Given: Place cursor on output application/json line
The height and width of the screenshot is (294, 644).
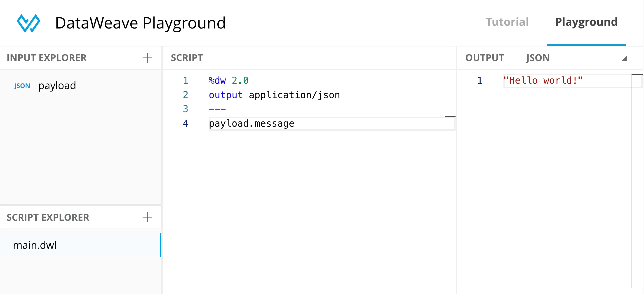Looking at the screenshot, I should 274,95.
